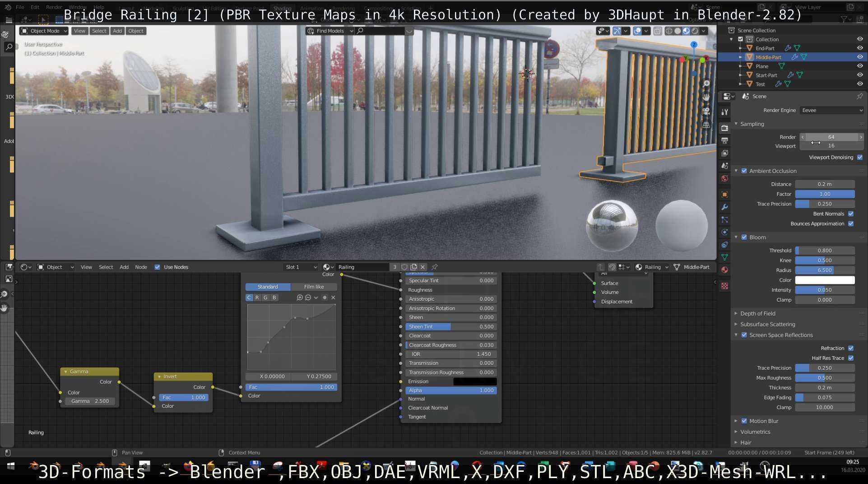This screenshot has height=484, width=868.
Task: Expand Start-Part tree item in outliner
Action: [740, 75]
